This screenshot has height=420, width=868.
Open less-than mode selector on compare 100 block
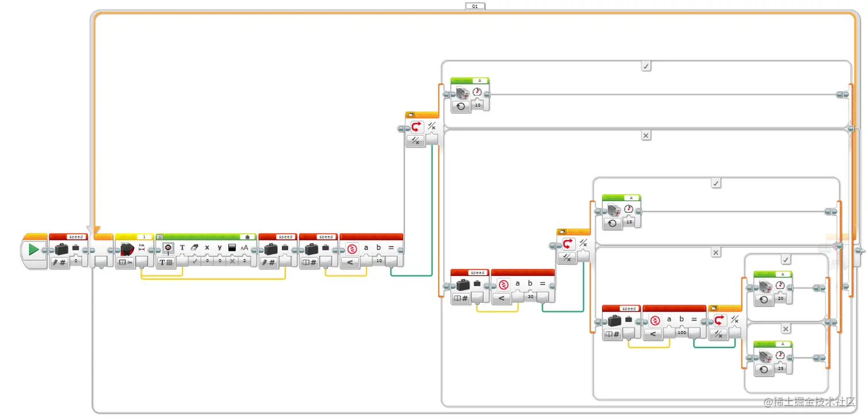tap(653, 333)
